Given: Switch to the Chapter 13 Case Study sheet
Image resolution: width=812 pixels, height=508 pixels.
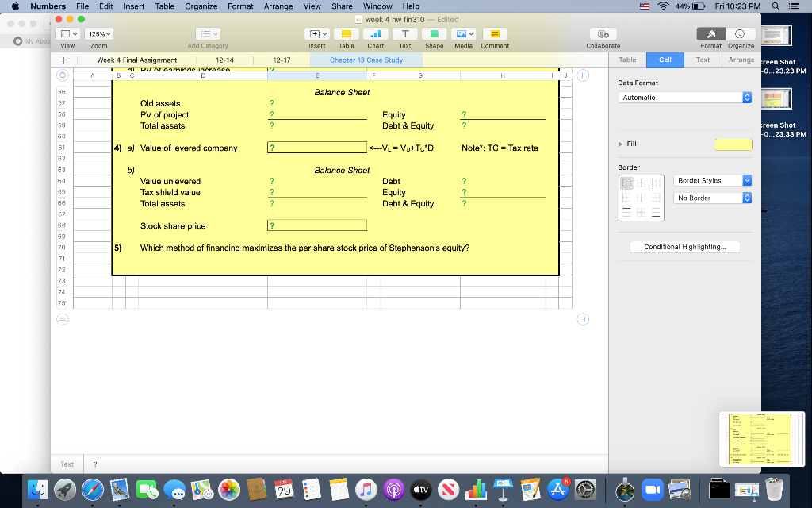Looking at the screenshot, I should tap(366, 59).
